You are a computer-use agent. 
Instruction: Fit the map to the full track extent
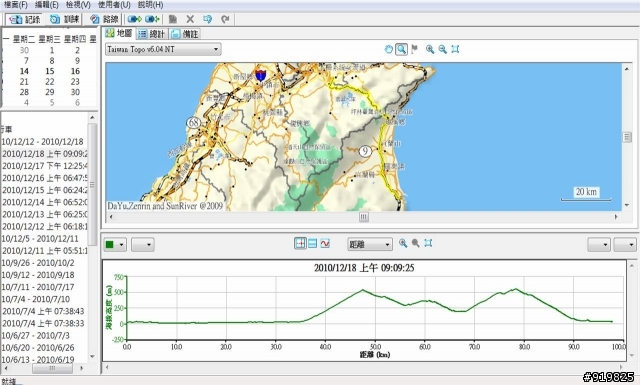(455, 49)
